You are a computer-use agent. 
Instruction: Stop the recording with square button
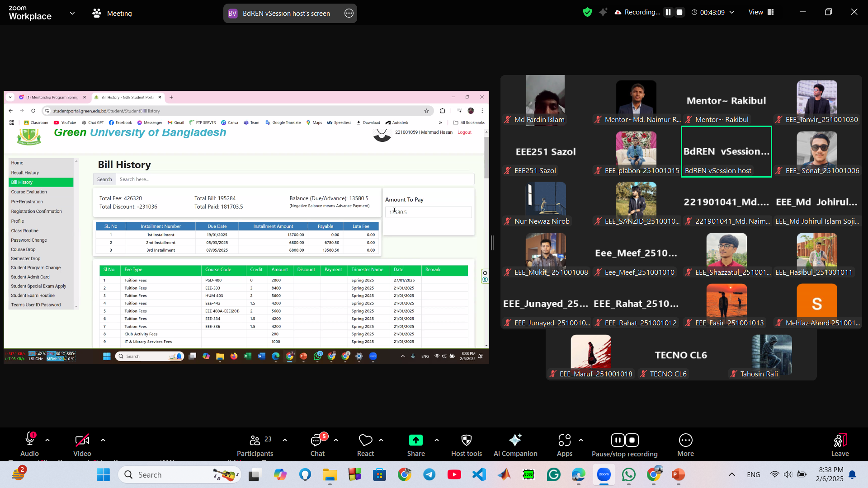click(x=679, y=12)
